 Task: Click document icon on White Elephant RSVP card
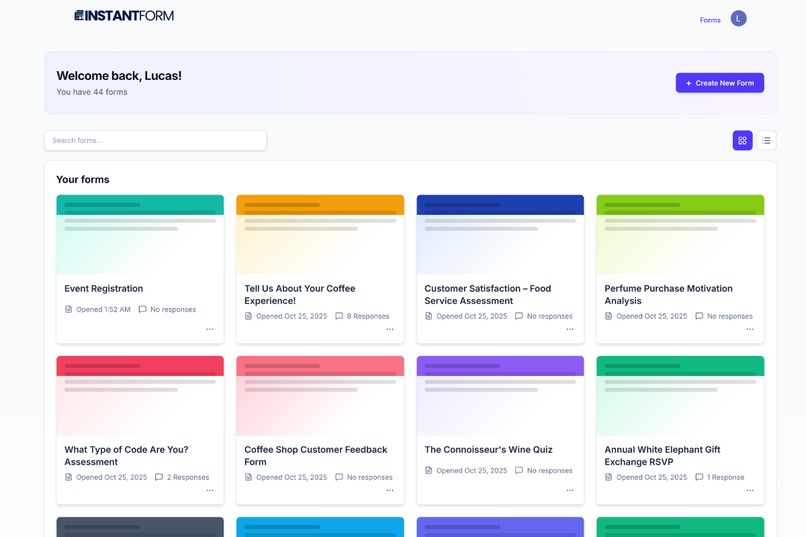[608, 477]
